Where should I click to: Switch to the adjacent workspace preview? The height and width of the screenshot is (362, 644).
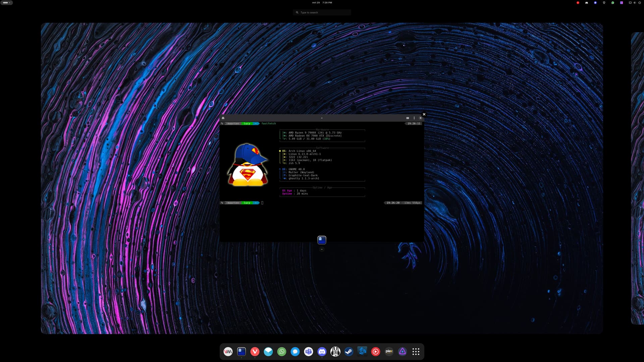(637, 178)
